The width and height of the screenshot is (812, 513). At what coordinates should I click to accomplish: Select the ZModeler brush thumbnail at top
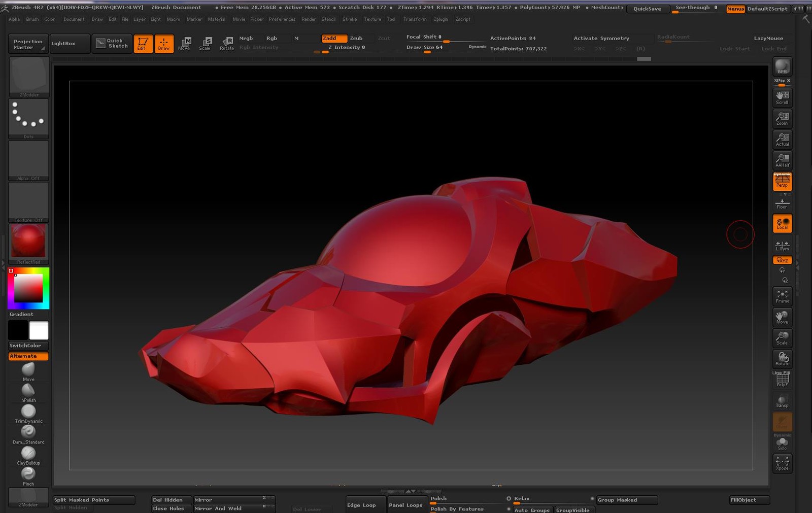pos(29,77)
